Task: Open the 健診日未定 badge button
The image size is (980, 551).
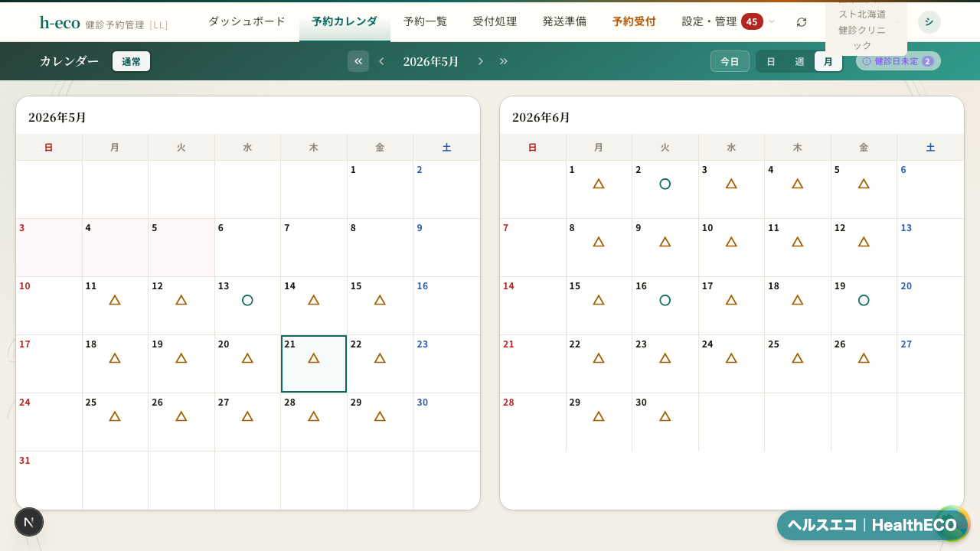Action: point(898,61)
